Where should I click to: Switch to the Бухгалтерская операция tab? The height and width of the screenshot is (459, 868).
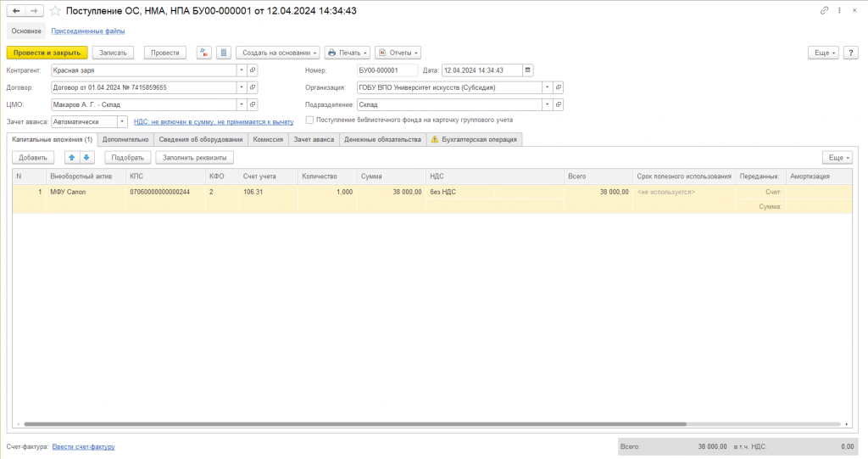click(x=475, y=140)
